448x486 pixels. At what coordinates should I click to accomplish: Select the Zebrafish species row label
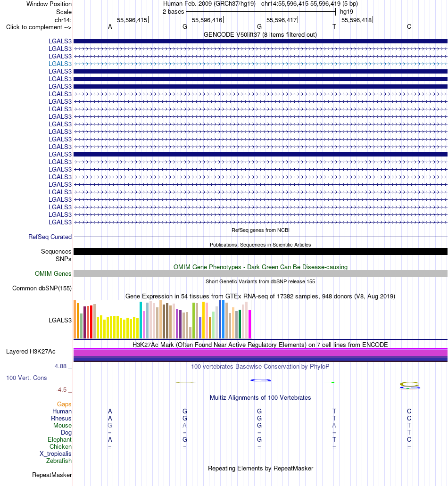(59, 461)
